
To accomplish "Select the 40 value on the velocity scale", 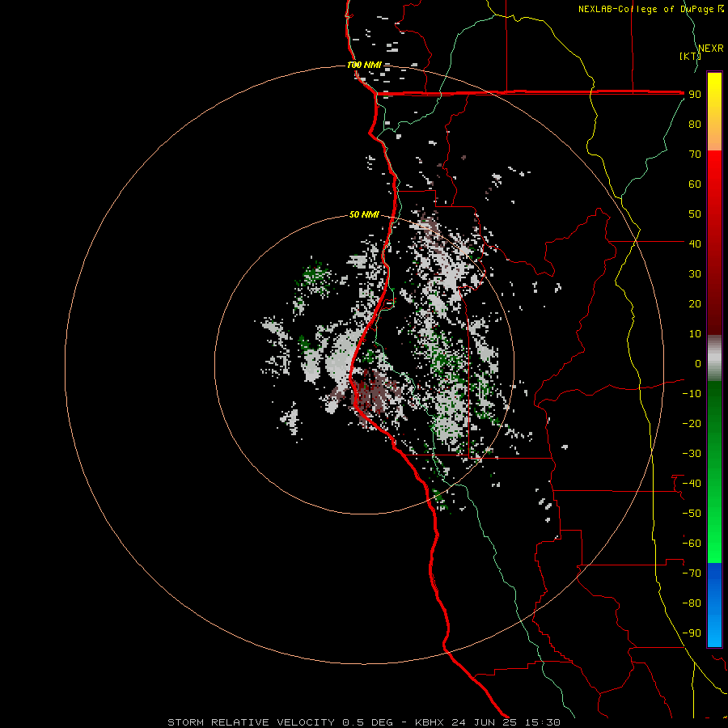I will click(695, 243).
